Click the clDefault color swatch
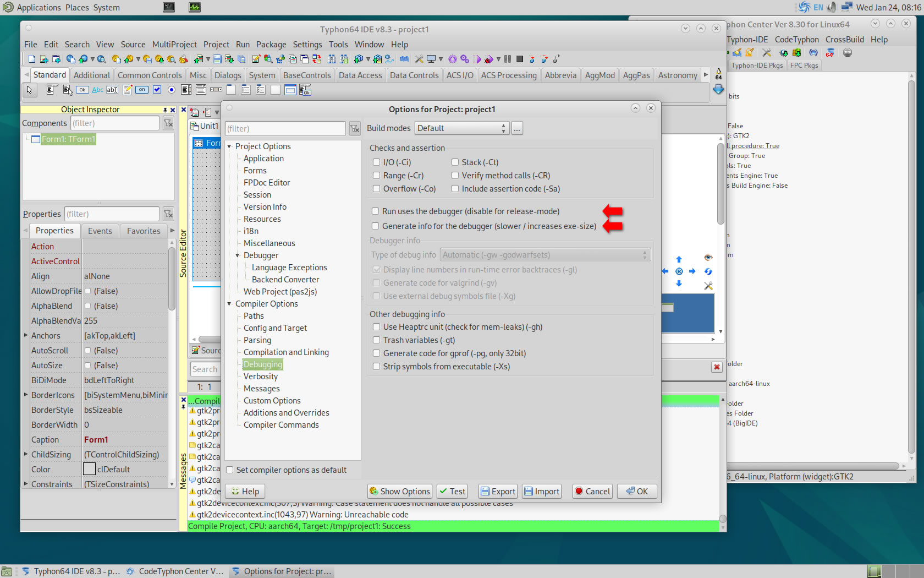The height and width of the screenshot is (578, 924). (x=89, y=469)
